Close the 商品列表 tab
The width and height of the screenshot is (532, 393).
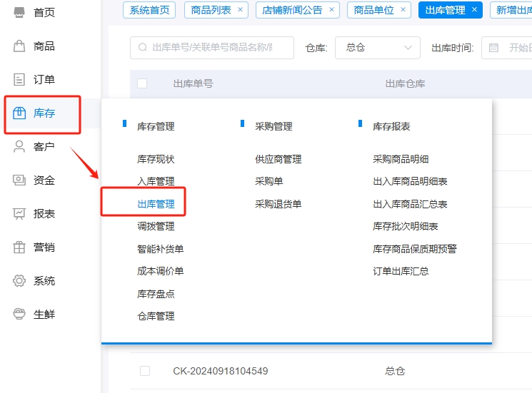pyautogui.click(x=240, y=10)
